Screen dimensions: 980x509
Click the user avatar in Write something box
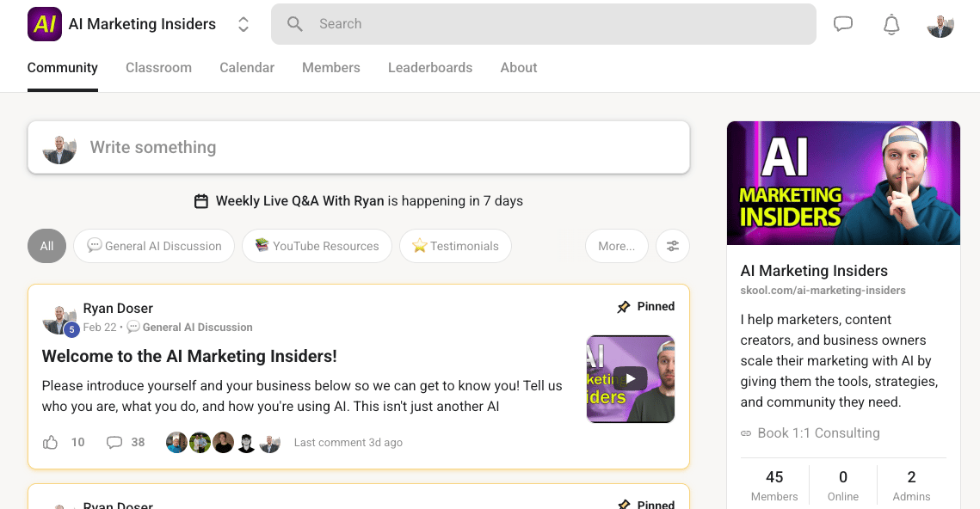pos(59,149)
